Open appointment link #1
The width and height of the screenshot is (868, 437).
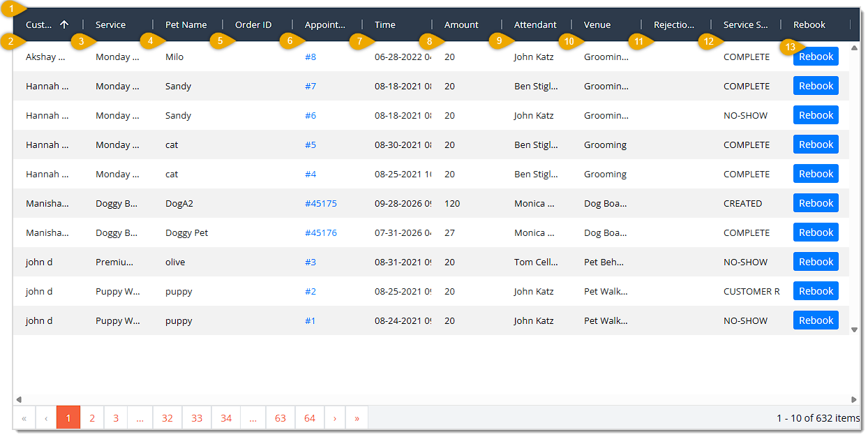pyautogui.click(x=310, y=320)
